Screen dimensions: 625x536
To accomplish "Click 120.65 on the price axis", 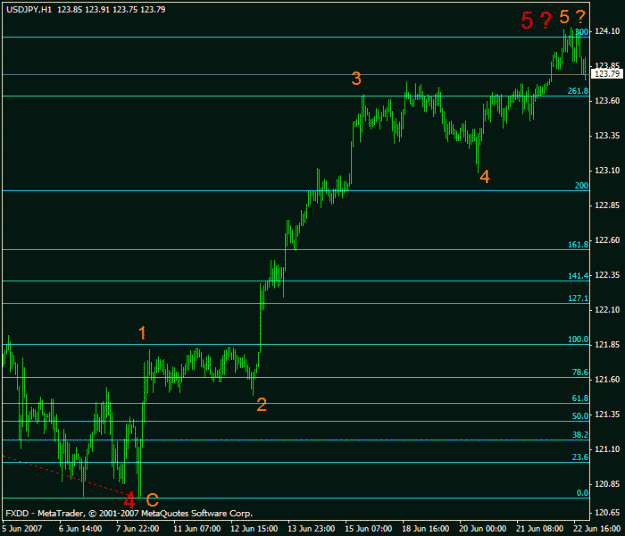I will tap(607, 512).
